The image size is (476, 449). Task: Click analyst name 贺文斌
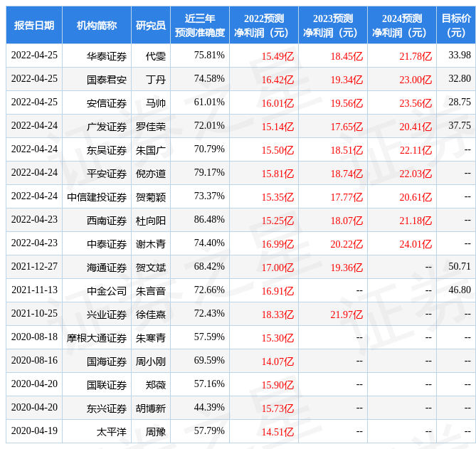coord(151,268)
